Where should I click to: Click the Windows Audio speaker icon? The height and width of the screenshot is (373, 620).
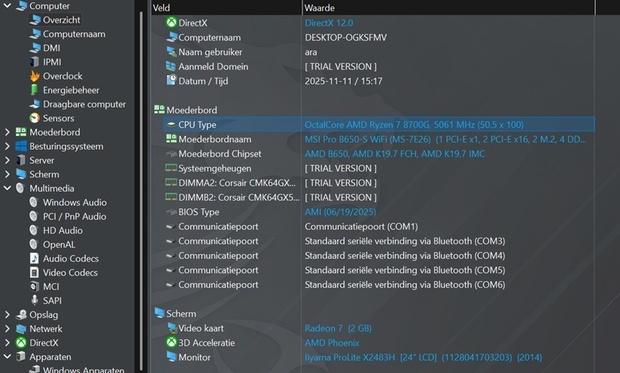pyautogui.click(x=34, y=202)
